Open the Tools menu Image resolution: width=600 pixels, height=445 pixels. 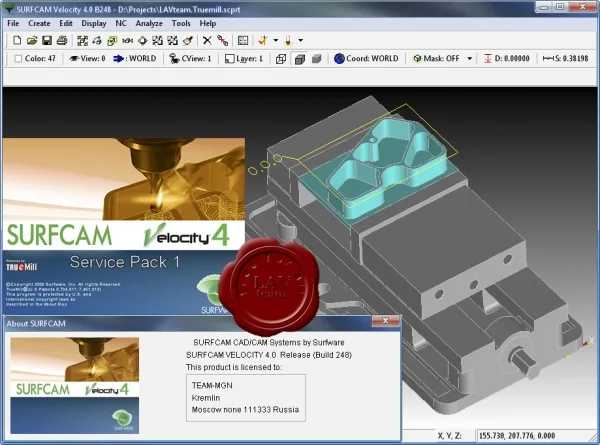pyautogui.click(x=181, y=23)
